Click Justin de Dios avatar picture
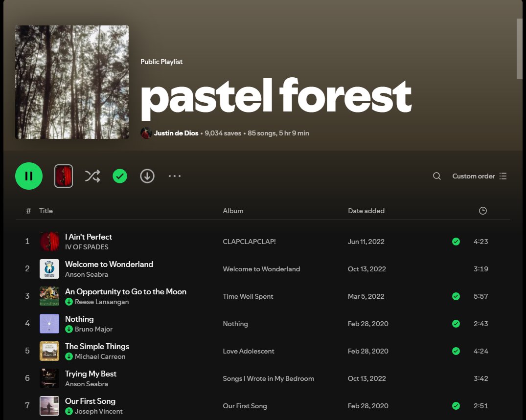This screenshot has height=420, width=526. 146,133
